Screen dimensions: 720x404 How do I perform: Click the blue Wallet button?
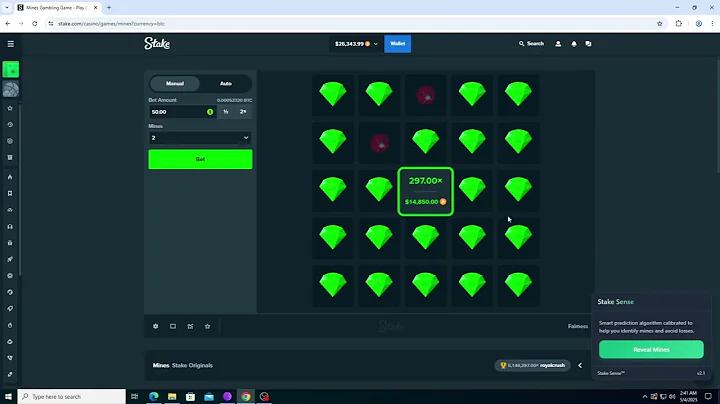click(397, 44)
